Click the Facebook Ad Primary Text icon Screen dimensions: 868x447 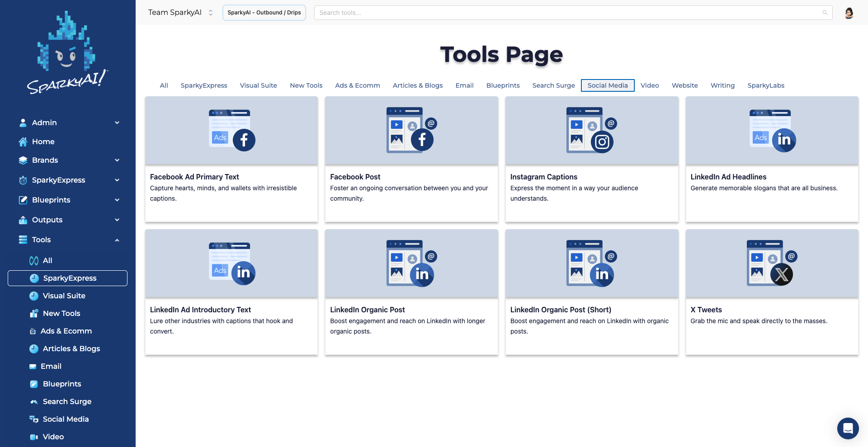[231, 130]
